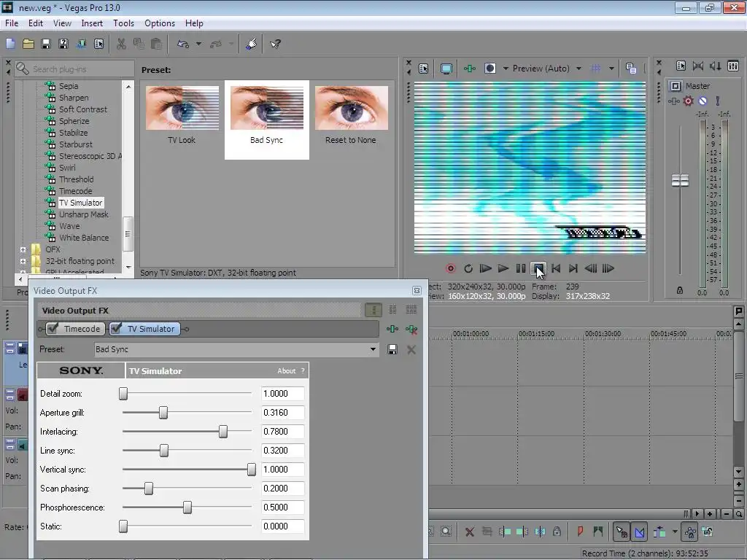Open the overlays dropdown arrow in preview
Screen dimensions: 747x560
[611, 69]
